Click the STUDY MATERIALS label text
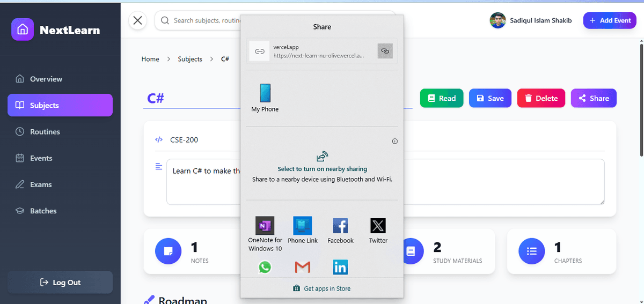 pyautogui.click(x=458, y=261)
